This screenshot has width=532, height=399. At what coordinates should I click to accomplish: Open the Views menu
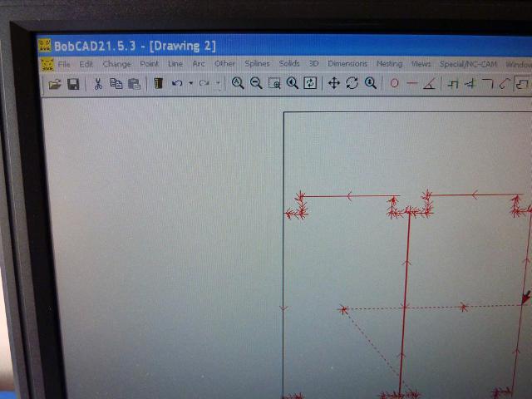(421, 63)
